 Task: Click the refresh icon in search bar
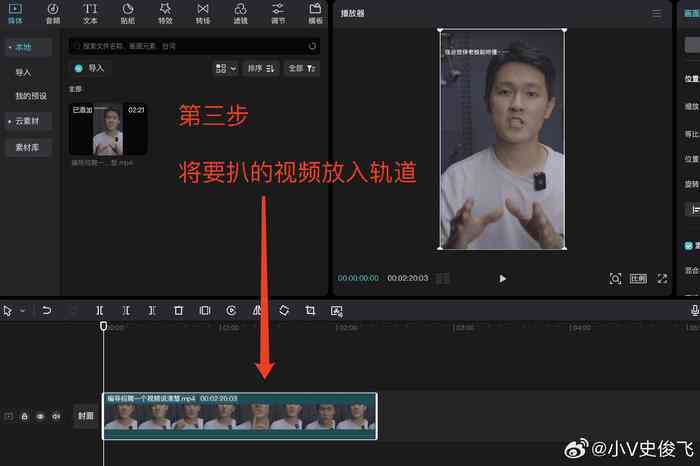point(312,46)
